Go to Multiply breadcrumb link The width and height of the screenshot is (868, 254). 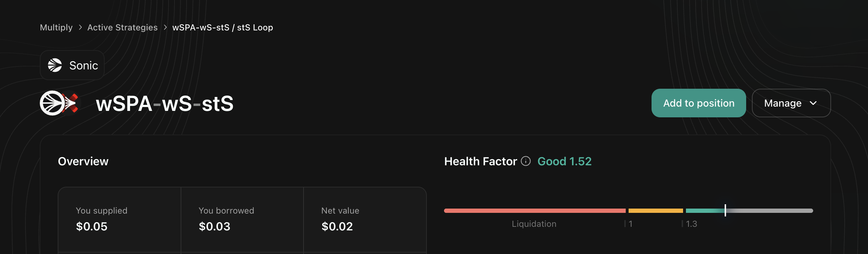56,28
